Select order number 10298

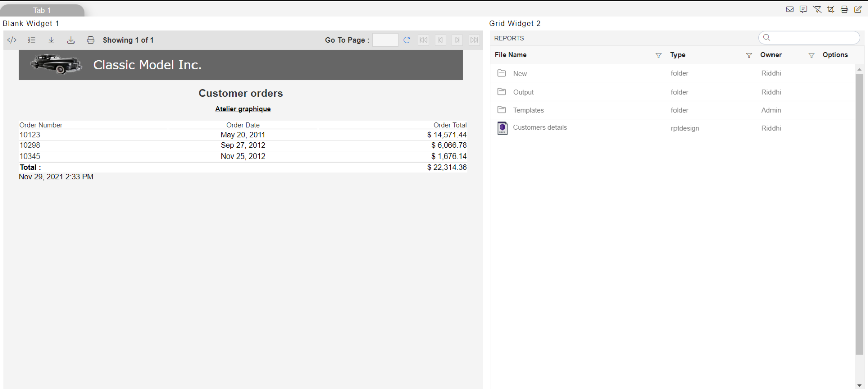(30, 145)
